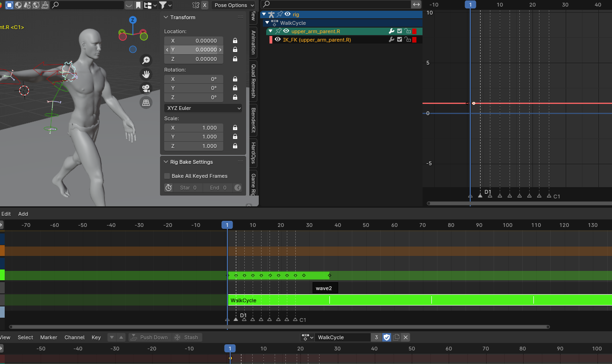Screen dimensions: 612x364
Task: Click the bookmark marker icon in header
Action: (138, 5)
